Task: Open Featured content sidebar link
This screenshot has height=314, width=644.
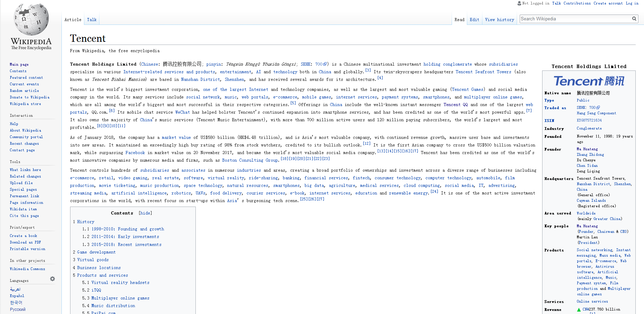Action: [26, 78]
